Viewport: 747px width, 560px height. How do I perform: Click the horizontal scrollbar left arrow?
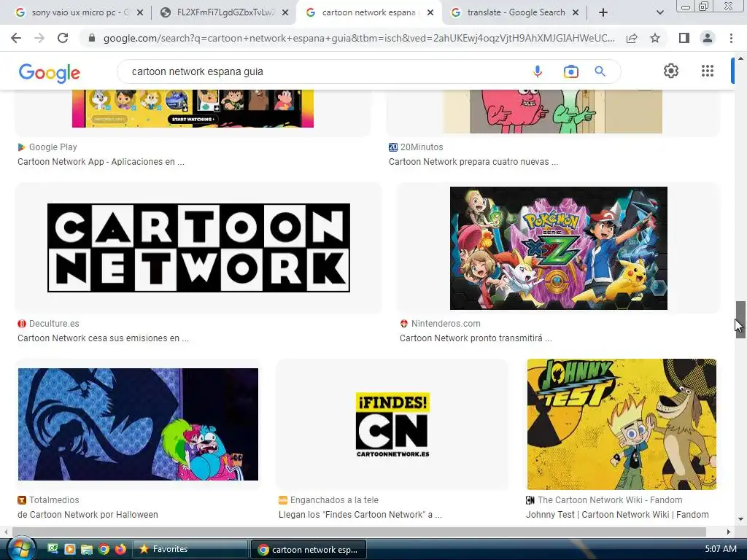click(5, 532)
